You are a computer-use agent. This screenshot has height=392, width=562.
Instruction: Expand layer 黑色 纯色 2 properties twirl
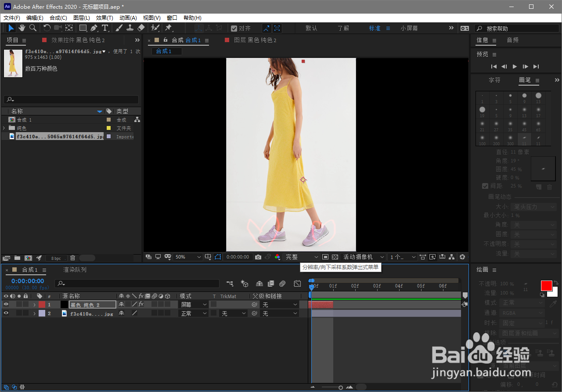[x=34, y=304]
